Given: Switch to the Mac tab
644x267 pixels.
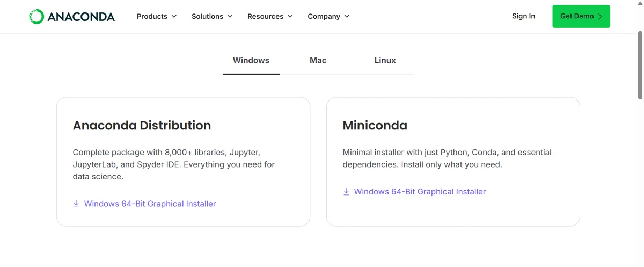Looking at the screenshot, I should 318,60.
